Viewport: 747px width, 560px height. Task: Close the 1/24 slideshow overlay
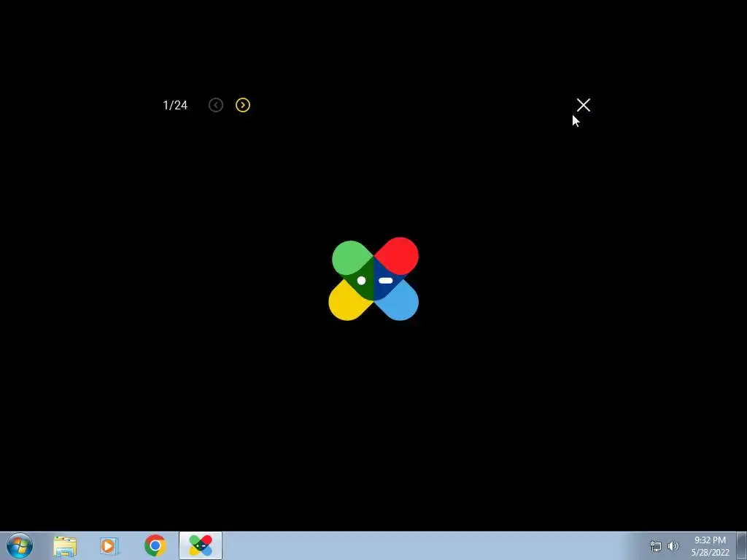click(583, 105)
